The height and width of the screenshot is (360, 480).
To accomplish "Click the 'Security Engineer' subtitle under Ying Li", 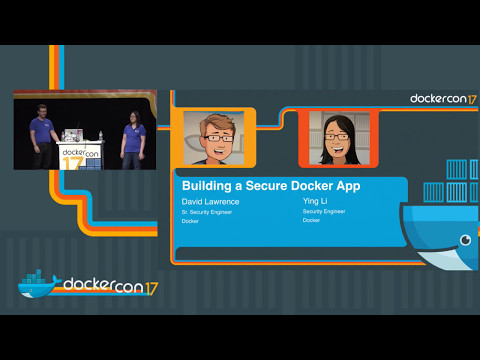I will pos(324,211).
